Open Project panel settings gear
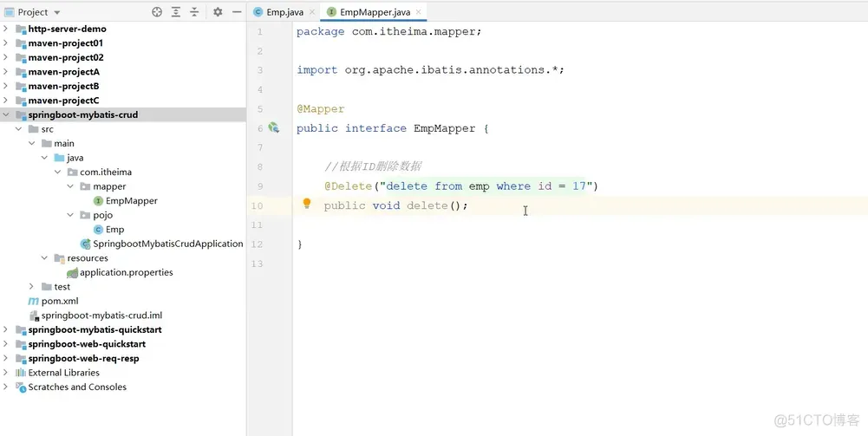 click(x=218, y=11)
